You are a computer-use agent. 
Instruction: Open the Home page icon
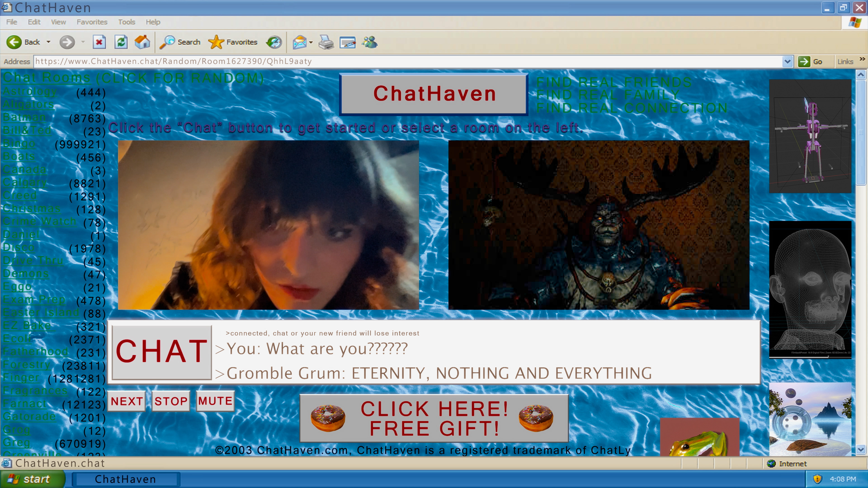coord(142,42)
